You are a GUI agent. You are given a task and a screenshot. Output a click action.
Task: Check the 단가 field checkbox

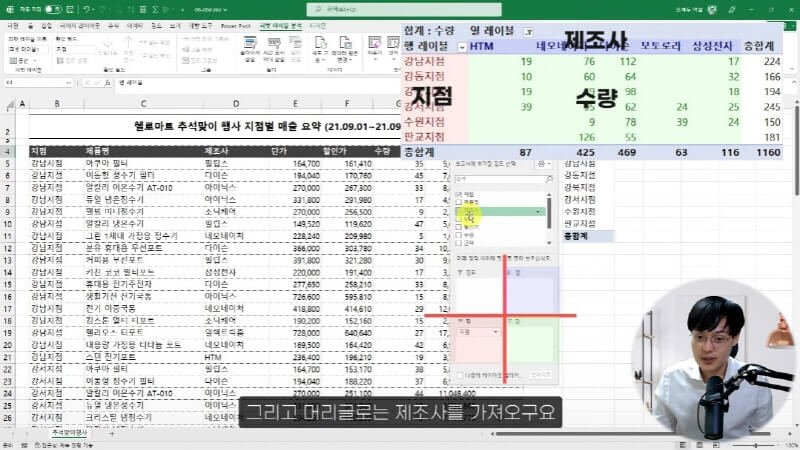point(458,219)
